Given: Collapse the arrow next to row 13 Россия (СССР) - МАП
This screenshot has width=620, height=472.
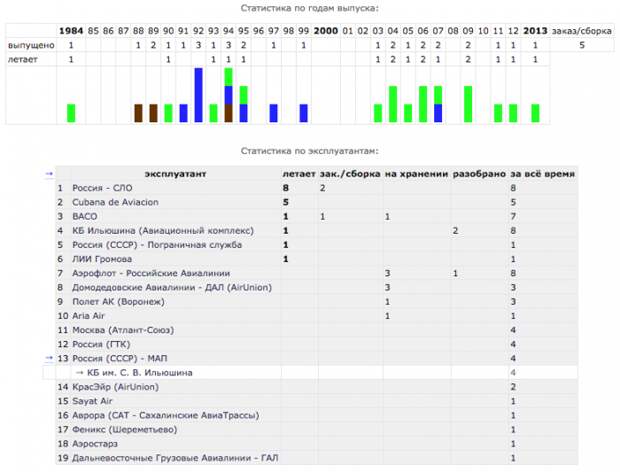Looking at the screenshot, I should pos(49,358).
